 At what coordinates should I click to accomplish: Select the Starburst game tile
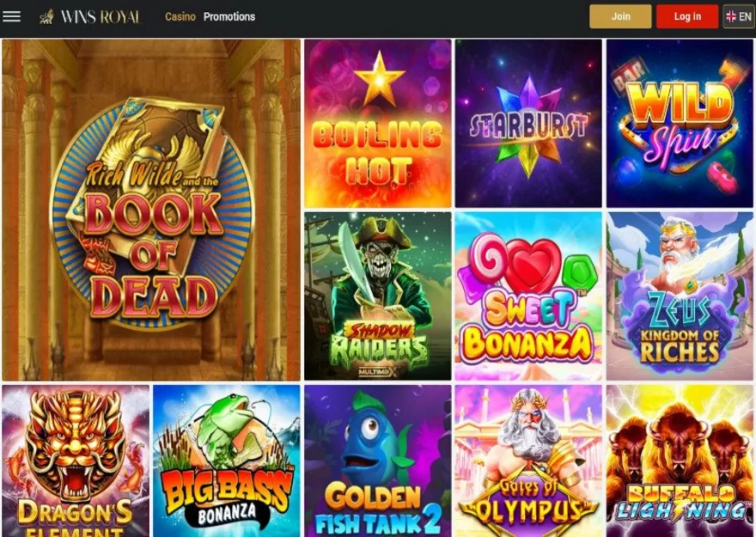pyautogui.click(x=528, y=124)
